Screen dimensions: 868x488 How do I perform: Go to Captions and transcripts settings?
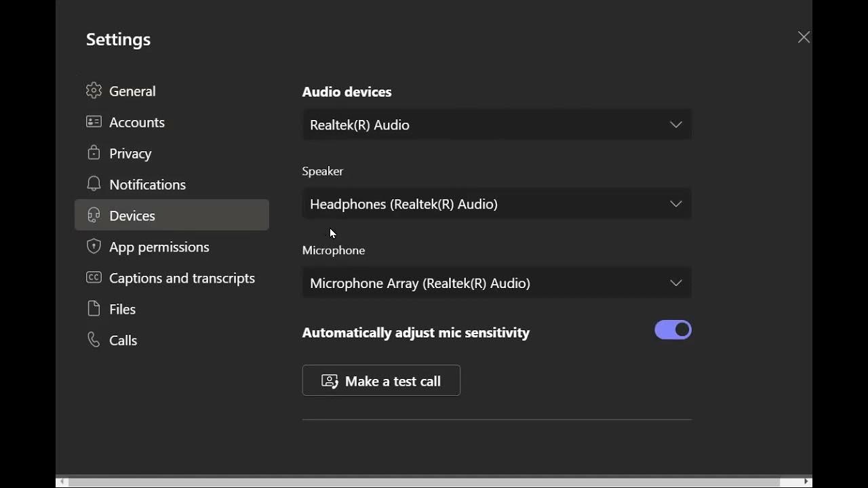click(182, 278)
